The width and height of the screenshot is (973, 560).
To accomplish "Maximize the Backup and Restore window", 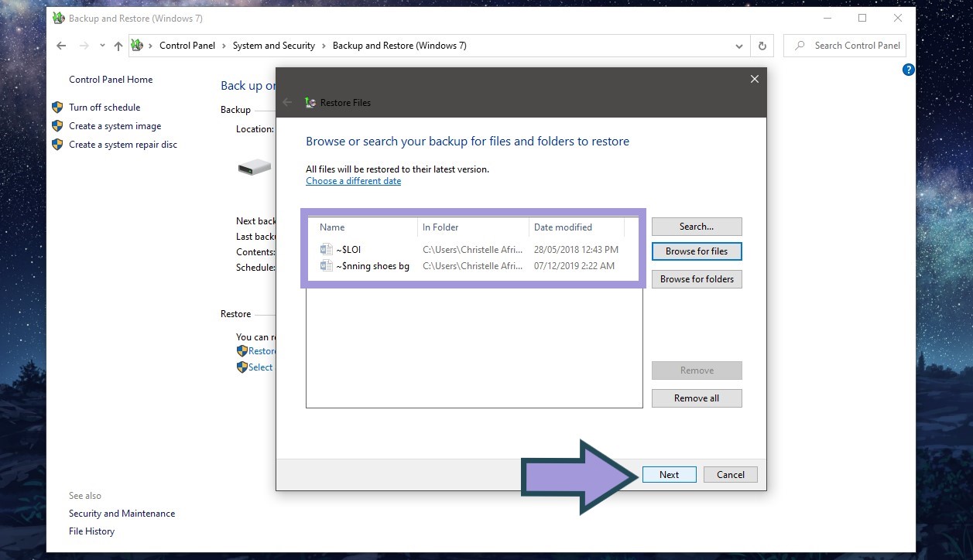I will 862,19.
